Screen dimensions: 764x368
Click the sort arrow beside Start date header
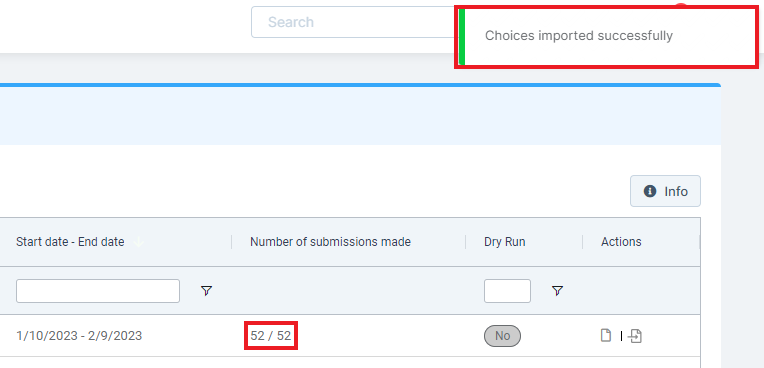pos(138,242)
